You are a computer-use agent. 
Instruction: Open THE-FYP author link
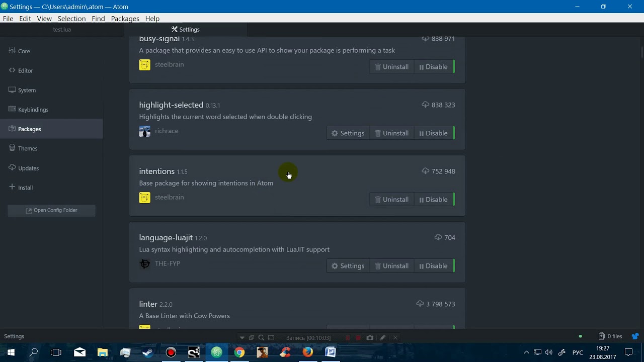tap(168, 263)
